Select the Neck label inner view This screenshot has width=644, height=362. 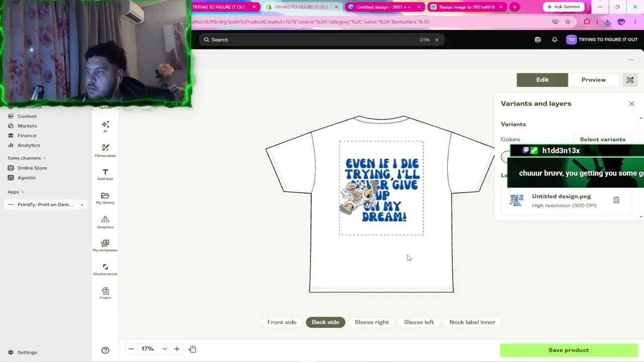472,322
